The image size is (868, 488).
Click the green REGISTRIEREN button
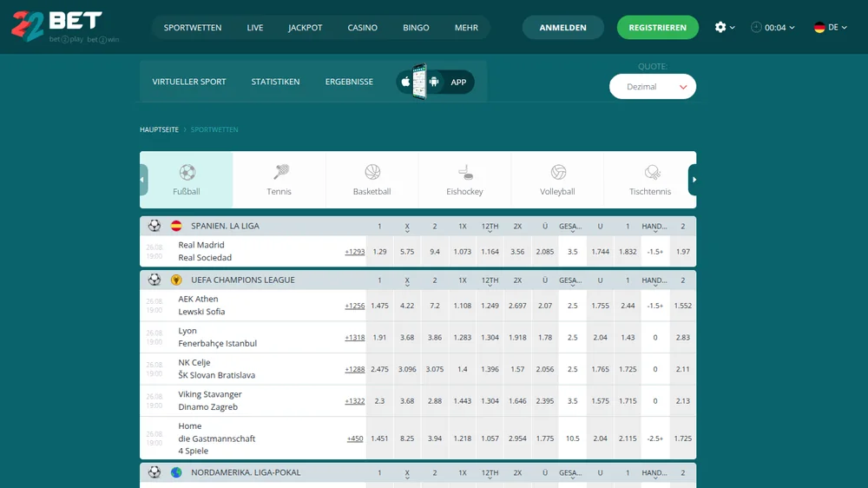click(x=658, y=27)
